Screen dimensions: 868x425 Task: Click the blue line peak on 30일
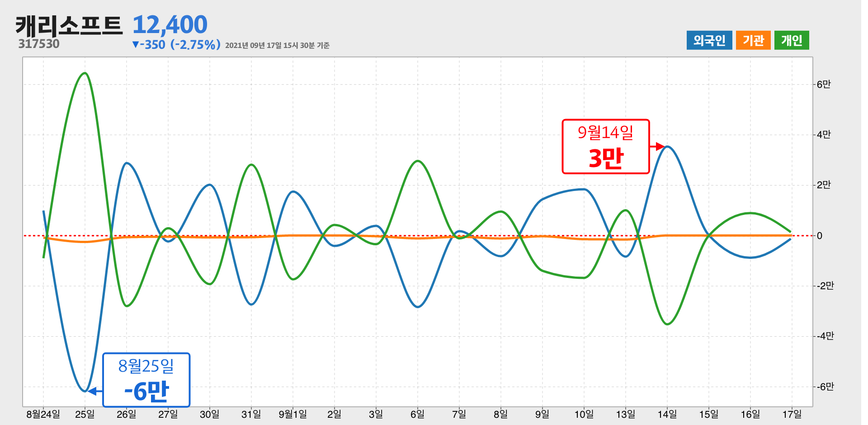(210, 185)
